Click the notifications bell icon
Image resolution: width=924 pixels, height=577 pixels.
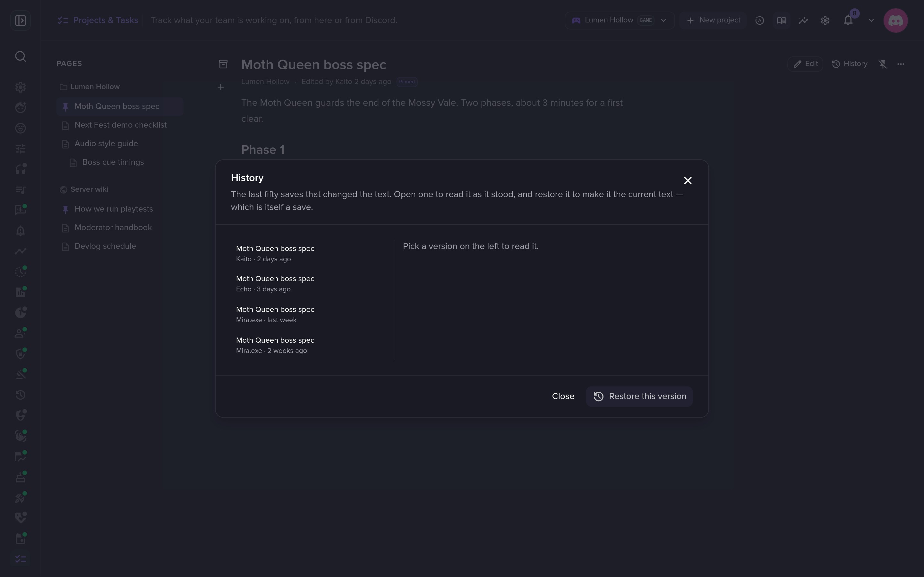tap(848, 20)
